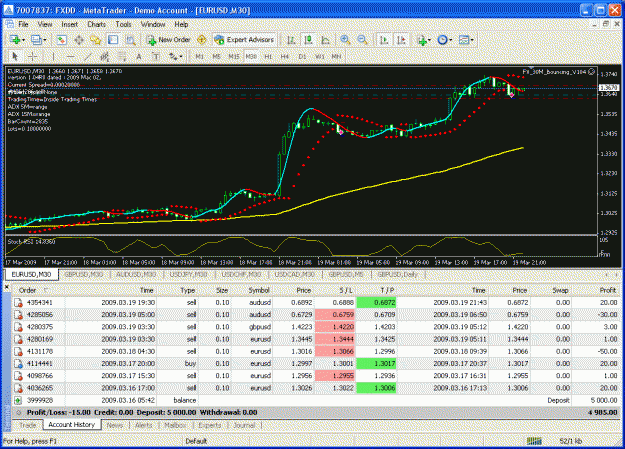Open the File menu
This screenshot has height=449, width=625.
[24, 24]
